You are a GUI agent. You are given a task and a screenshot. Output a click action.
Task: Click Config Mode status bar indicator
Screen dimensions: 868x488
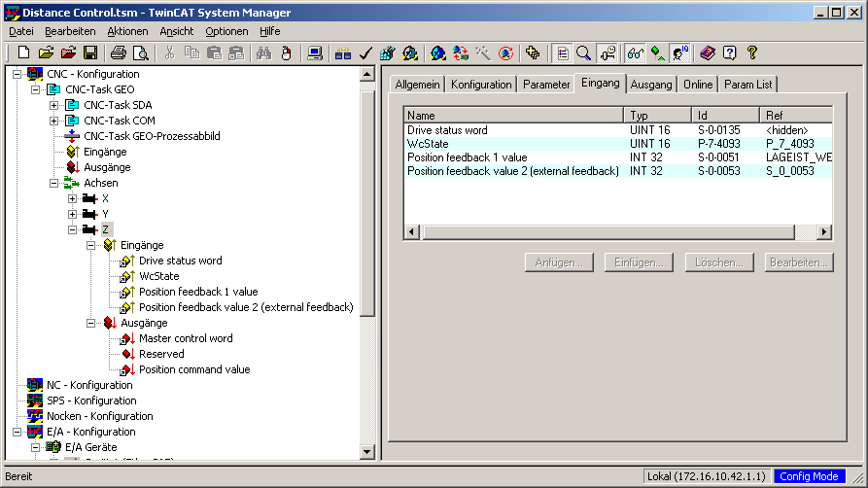click(x=809, y=476)
